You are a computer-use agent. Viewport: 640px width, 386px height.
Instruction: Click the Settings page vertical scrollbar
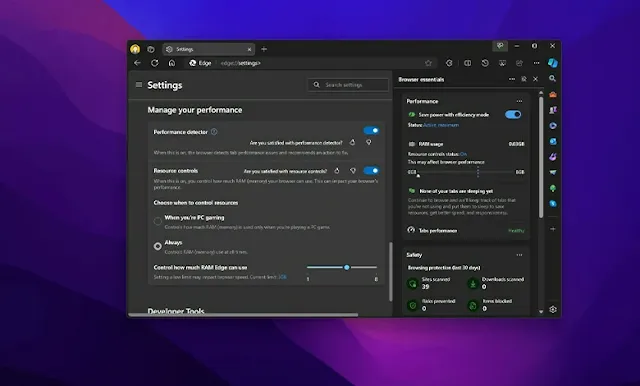[390, 271]
